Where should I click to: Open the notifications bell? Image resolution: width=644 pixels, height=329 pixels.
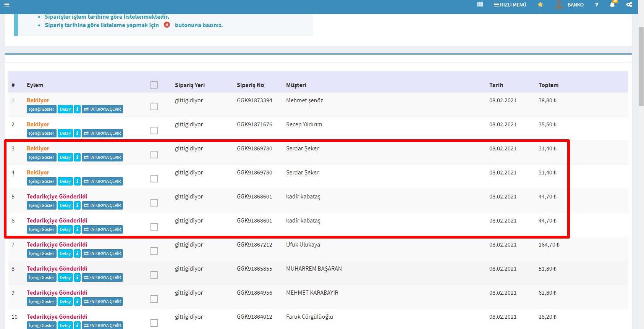pos(612,5)
